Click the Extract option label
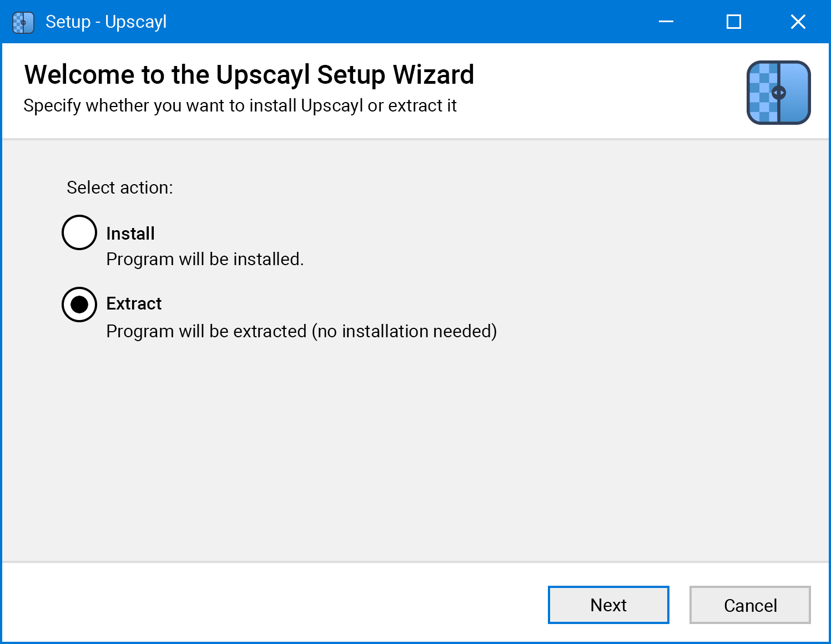Image resolution: width=831 pixels, height=644 pixels. pyautogui.click(x=133, y=303)
